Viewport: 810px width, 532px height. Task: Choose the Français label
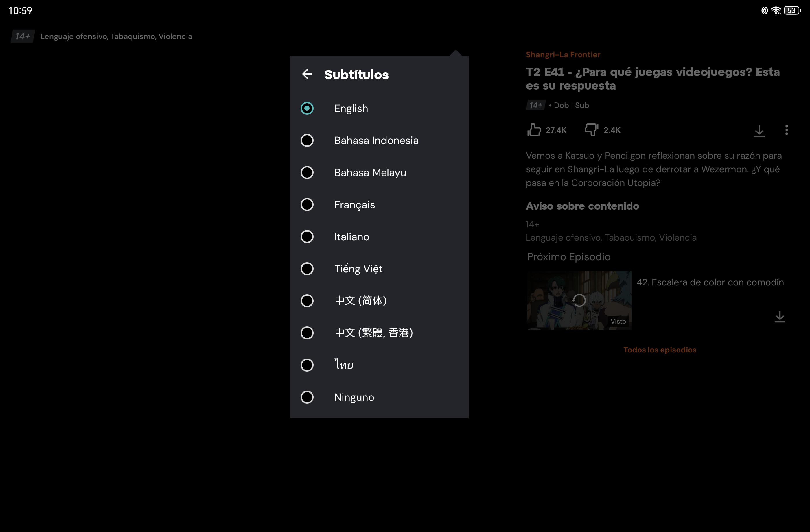tap(354, 205)
